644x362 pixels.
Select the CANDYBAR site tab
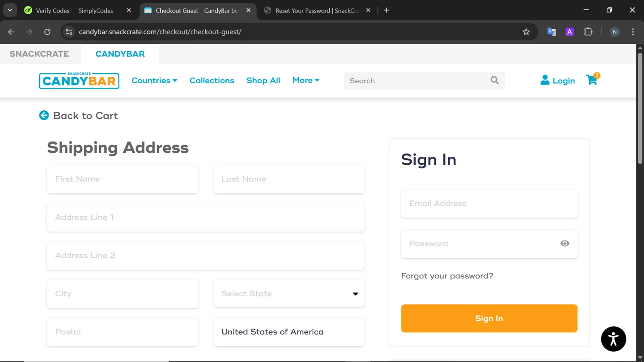click(x=120, y=54)
